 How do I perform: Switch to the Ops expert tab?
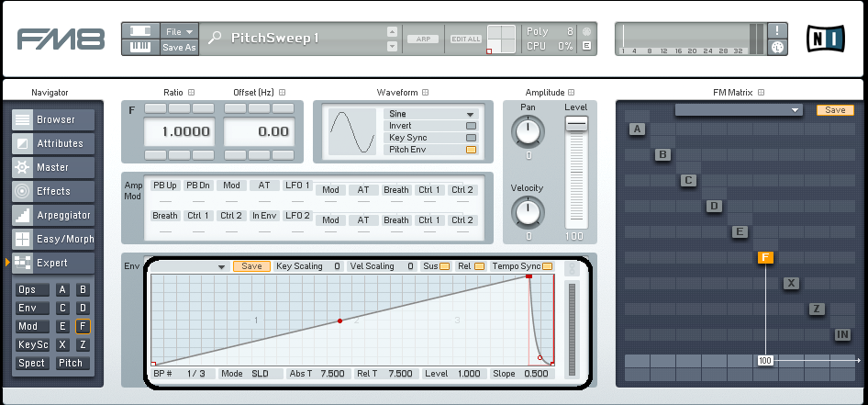pyautogui.click(x=32, y=290)
